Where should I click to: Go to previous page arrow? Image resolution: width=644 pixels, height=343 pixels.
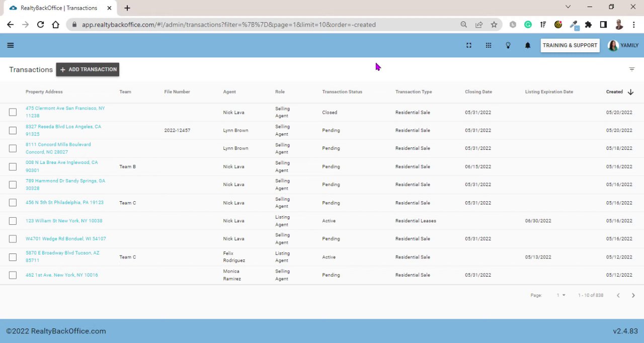618,295
